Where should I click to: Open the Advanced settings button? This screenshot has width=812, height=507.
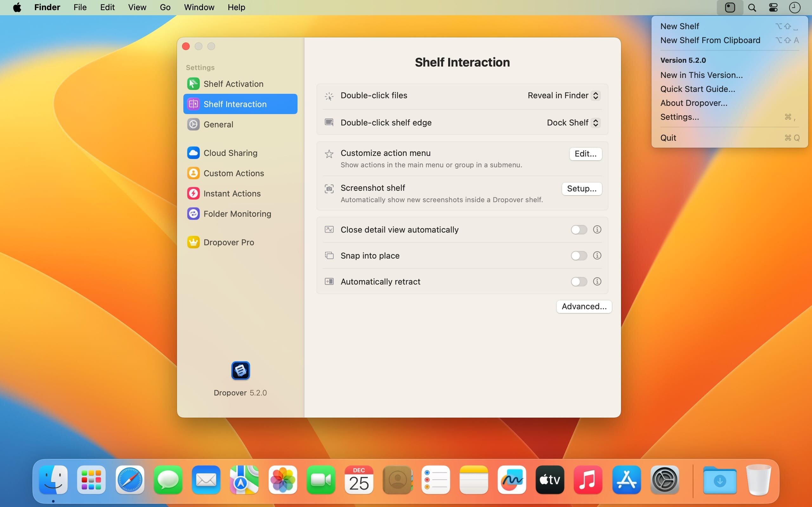(x=584, y=306)
